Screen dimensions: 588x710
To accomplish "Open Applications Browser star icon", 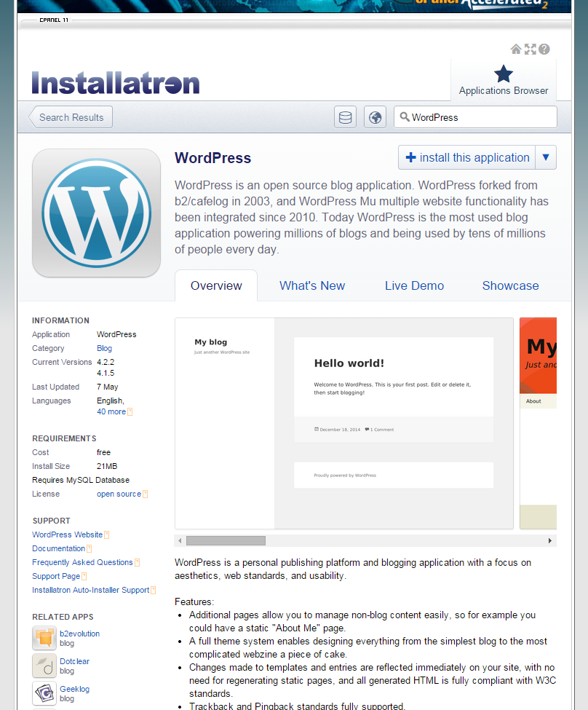I will click(x=504, y=74).
